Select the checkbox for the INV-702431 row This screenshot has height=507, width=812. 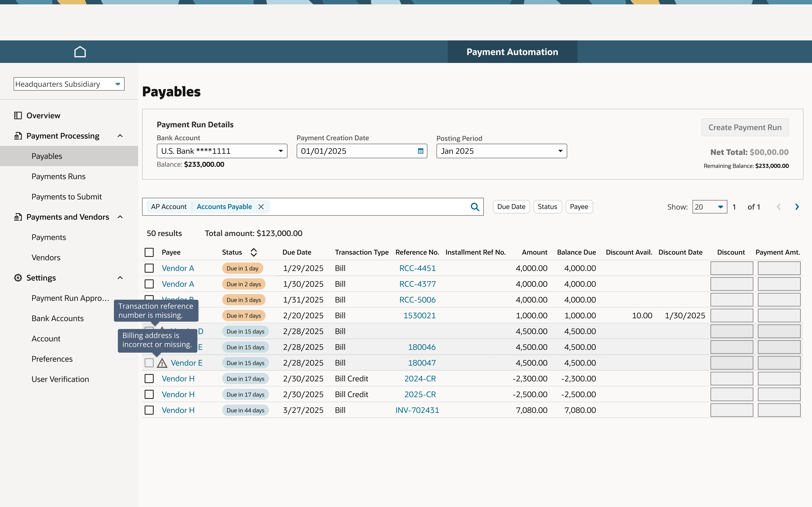pos(149,410)
